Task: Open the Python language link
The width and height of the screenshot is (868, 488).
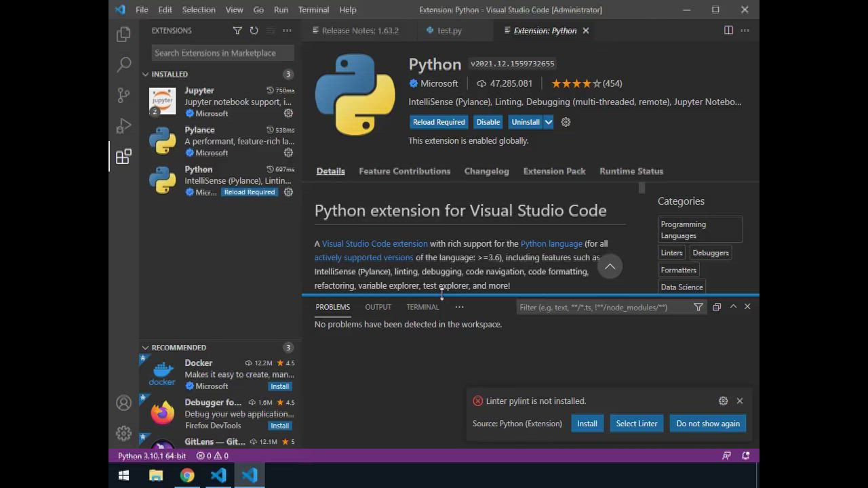Action: [551, 243]
